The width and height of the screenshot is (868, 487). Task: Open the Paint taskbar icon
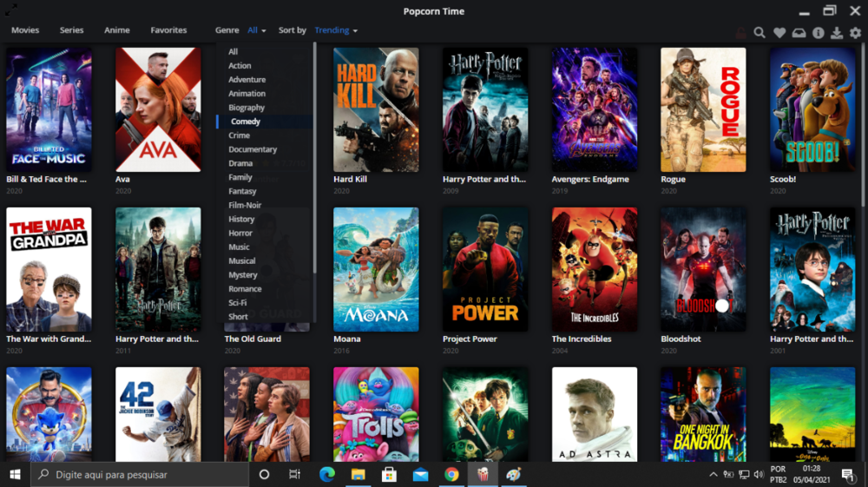point(514,474)
